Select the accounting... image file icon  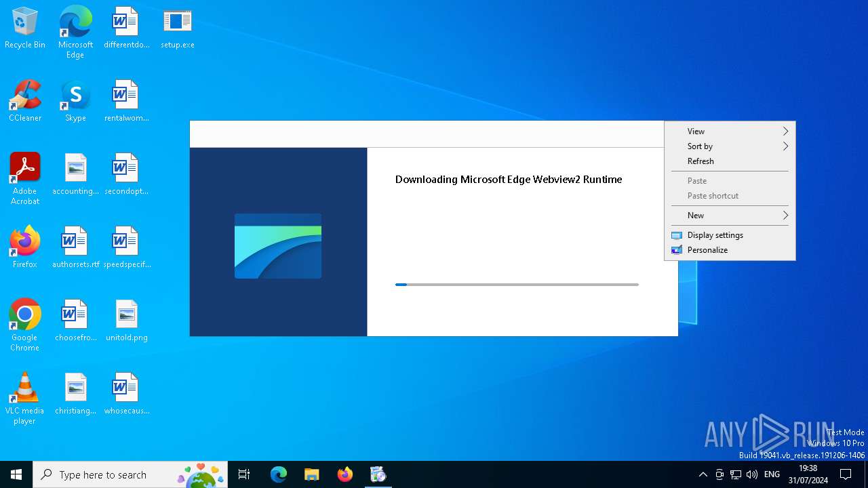(x=75, y=175)
